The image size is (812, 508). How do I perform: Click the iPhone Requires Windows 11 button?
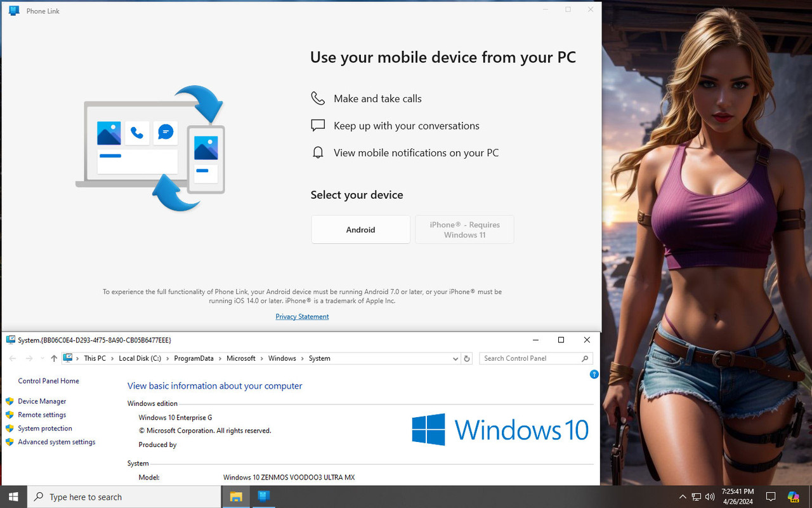coord(464,229)
